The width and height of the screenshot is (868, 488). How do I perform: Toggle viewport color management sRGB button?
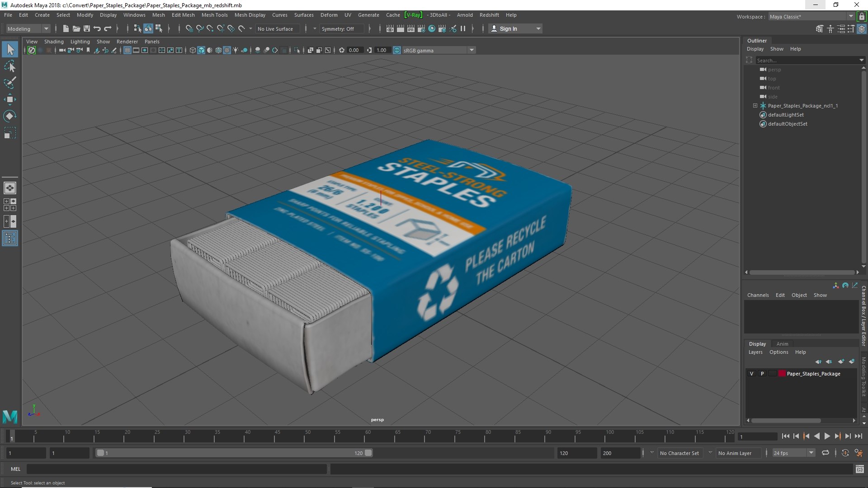(x=397, y=50)
